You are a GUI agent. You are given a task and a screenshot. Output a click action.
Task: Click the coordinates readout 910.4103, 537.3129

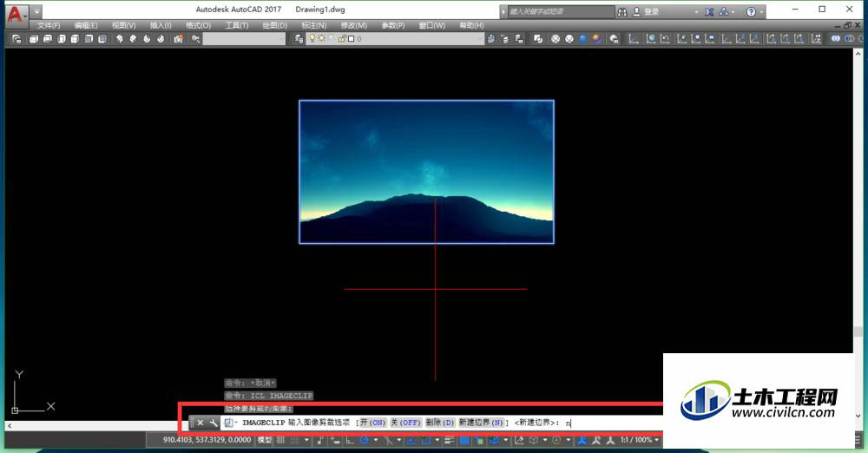207,440
